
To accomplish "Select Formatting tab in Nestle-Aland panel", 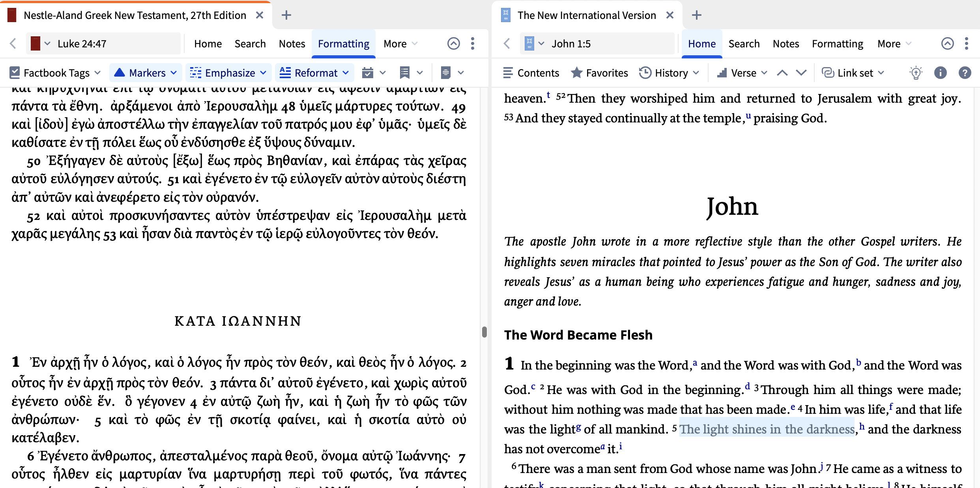I will (344, 44).
